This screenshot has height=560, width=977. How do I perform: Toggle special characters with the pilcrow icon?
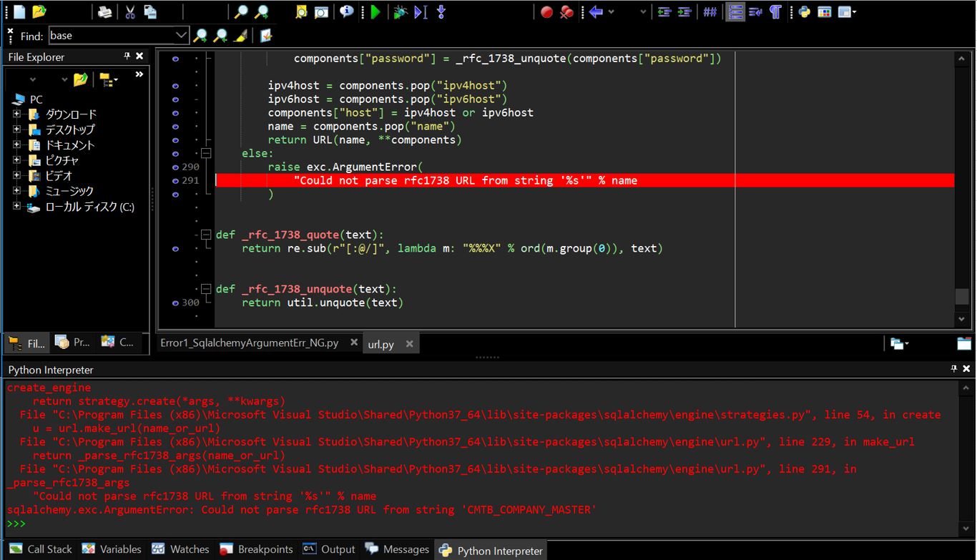pyautogui.click(x=775, y=12)
